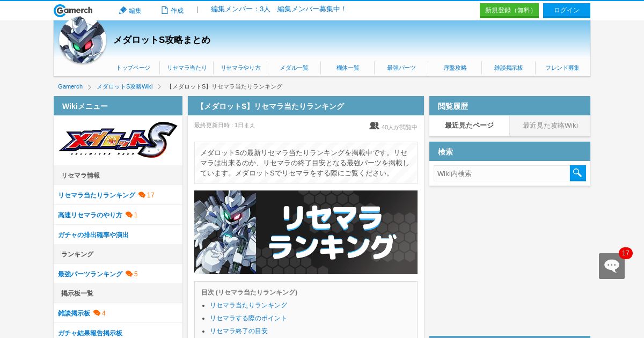Open sidebar link リセマラ当たりランキング

click(x=97, y=195)
